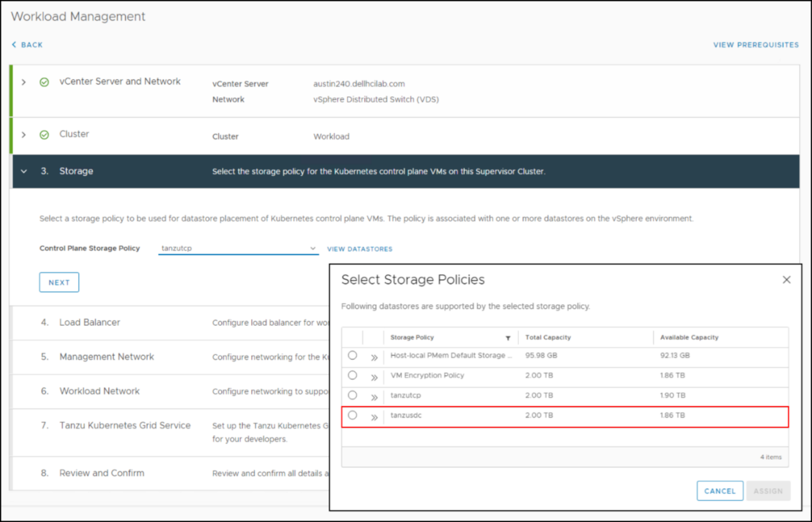Open step 6 Workload Network
The image size is (812, 522).
99,391
